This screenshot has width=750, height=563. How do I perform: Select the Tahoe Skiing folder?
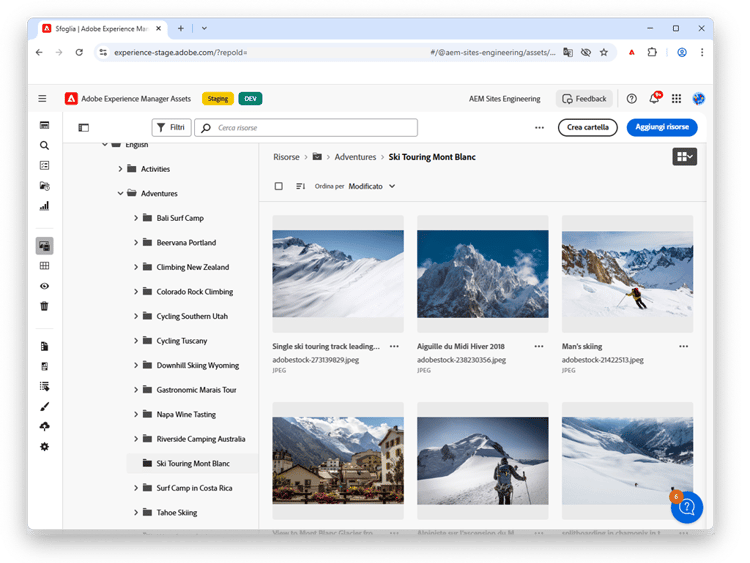(176, 513)
